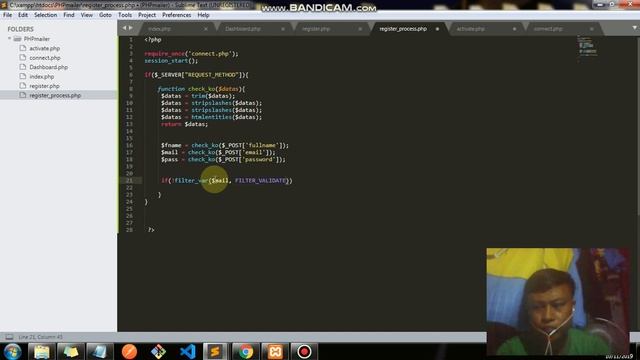Click the file icon beside Dashboard.php
Image resolution: width=640 pixels, height=360 pixels.
[23, 67]
